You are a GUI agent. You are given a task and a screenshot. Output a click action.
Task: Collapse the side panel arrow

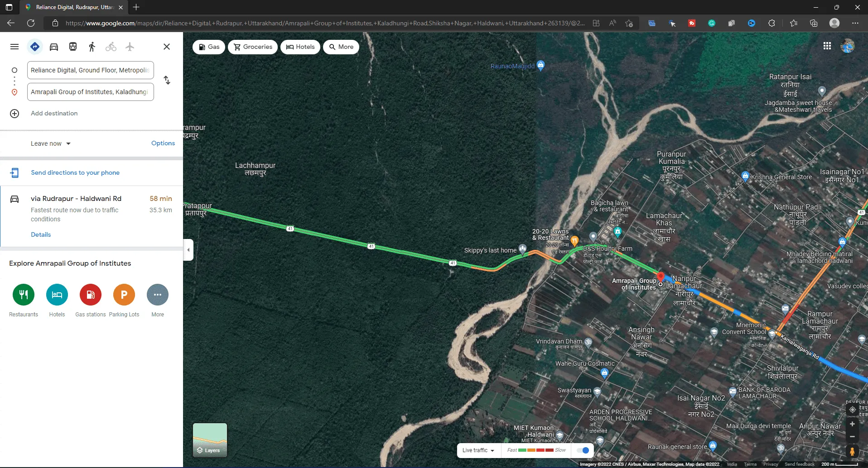coord(188,250)
